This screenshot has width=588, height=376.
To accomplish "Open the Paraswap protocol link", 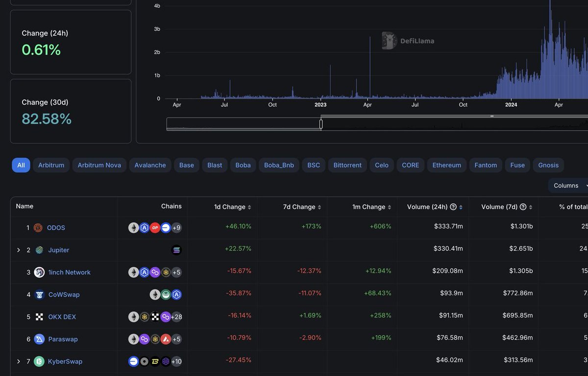I will 63,339.
